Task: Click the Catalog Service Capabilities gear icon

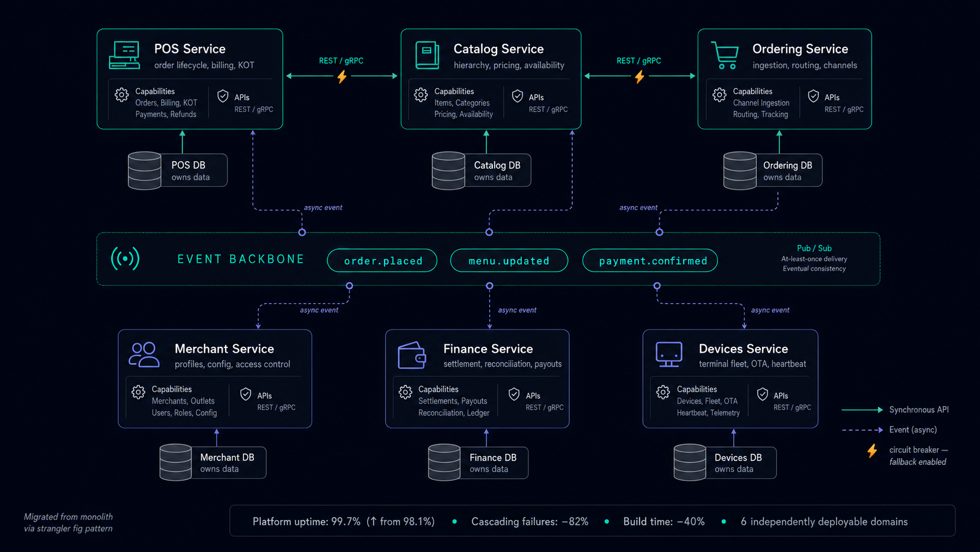Action: coord(421,95)
